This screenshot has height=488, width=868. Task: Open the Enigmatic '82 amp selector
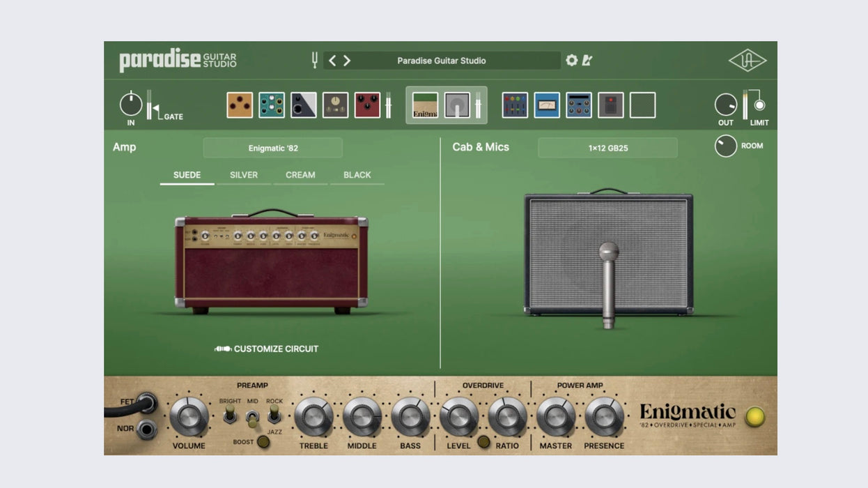click(273, 148)
